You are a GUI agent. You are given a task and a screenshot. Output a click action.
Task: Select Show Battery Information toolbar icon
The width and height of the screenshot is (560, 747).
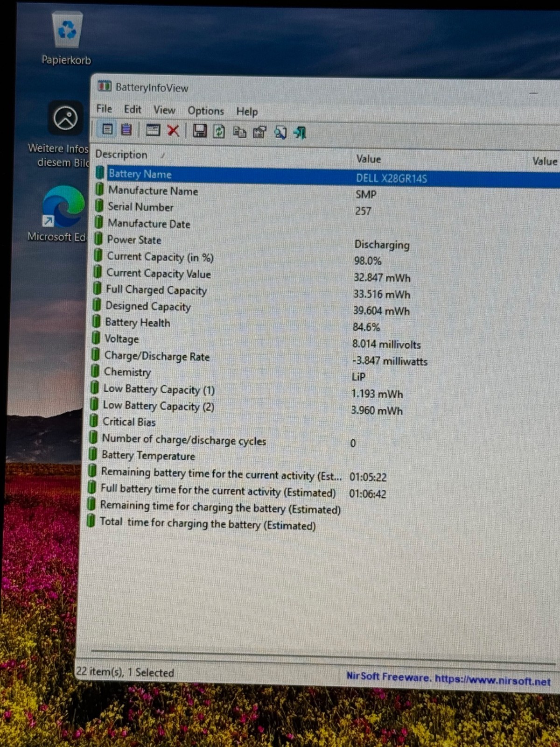tap(107, 129)
